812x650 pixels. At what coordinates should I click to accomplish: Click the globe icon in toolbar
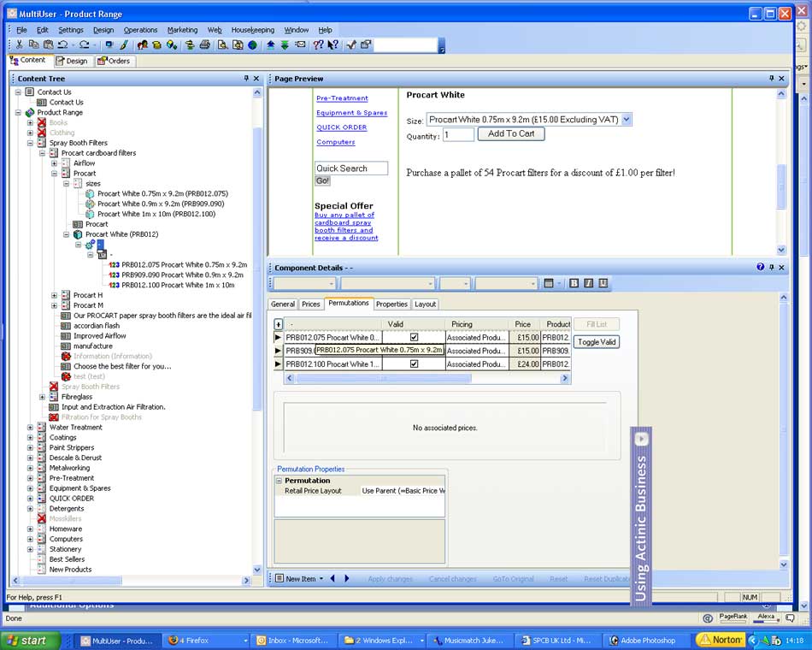point(253,44)
